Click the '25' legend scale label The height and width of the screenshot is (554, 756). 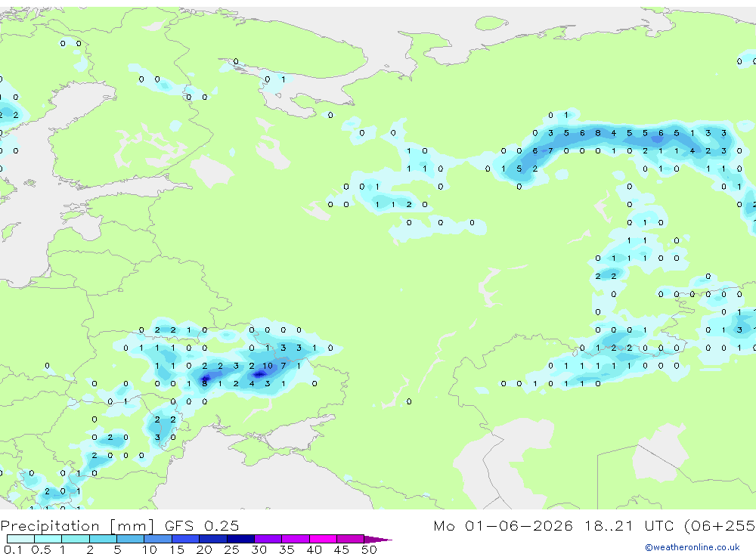[231, 549]
